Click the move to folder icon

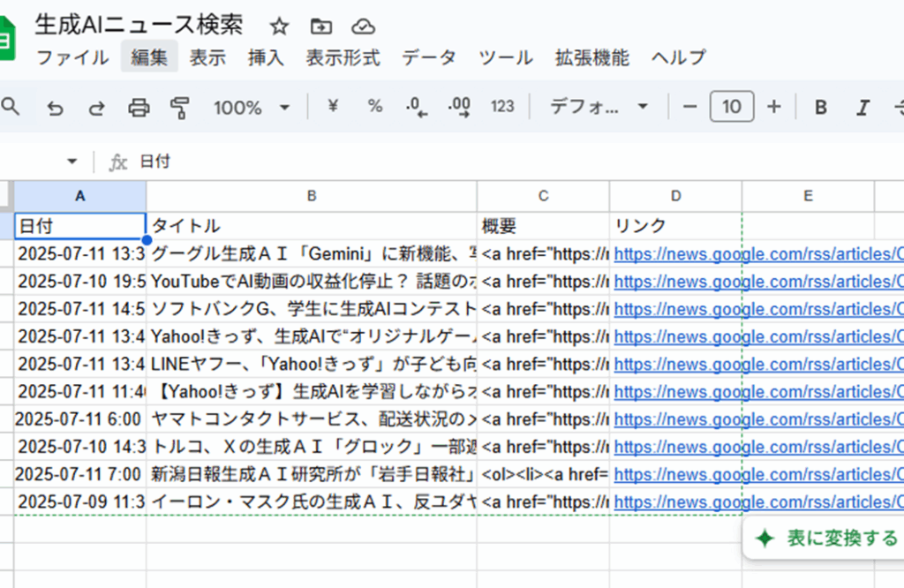321,26
